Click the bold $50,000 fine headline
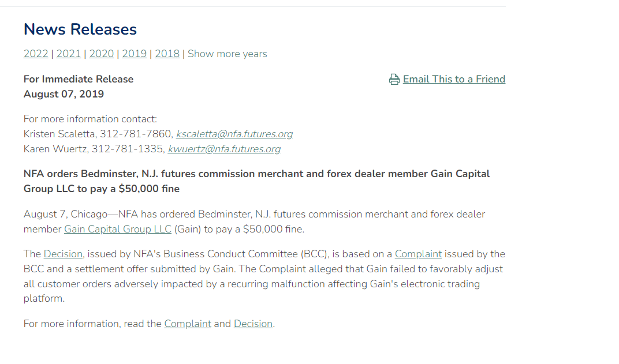The height and width of the screenshot is (364, 619). pyautogui.click(x=256, y=181)
